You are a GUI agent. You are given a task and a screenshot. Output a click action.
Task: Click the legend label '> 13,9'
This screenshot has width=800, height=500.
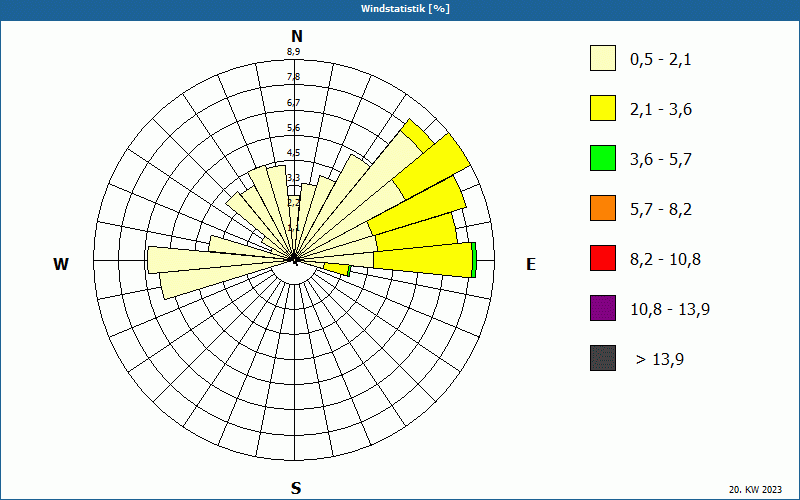tap(660, 360)
